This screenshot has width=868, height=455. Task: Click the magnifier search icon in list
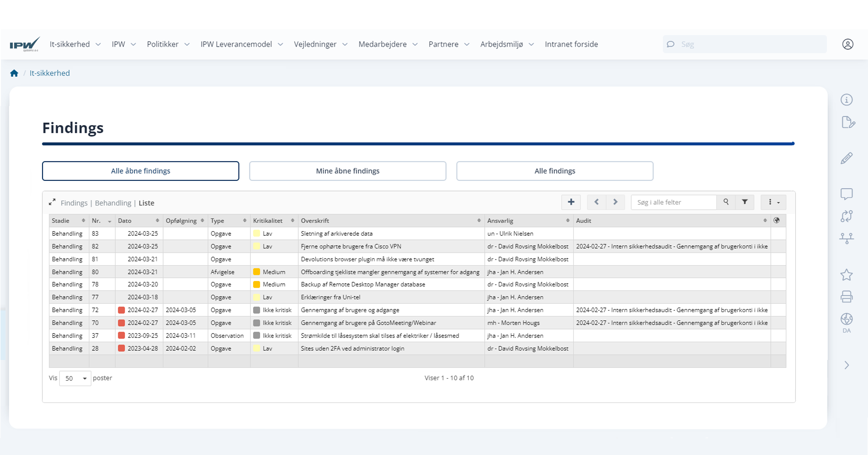click(726, 202)
